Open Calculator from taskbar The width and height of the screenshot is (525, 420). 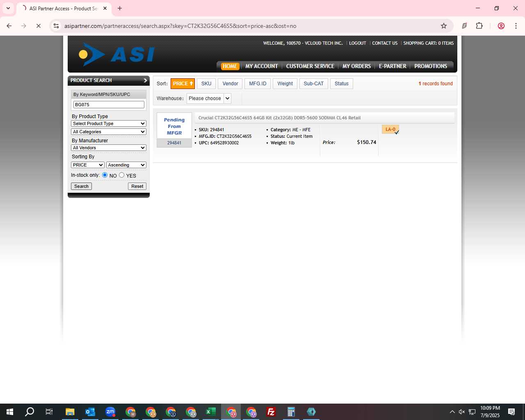[x=291, y=412]
